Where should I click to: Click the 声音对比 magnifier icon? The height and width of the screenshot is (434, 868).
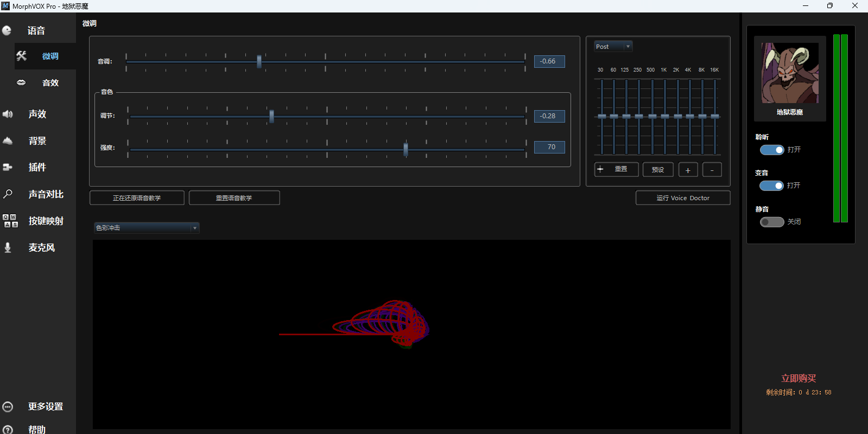tap(8, 194)
